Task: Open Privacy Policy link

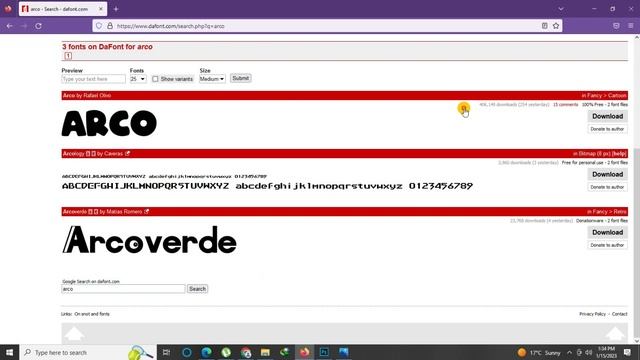Action: (x=592, y=314)
